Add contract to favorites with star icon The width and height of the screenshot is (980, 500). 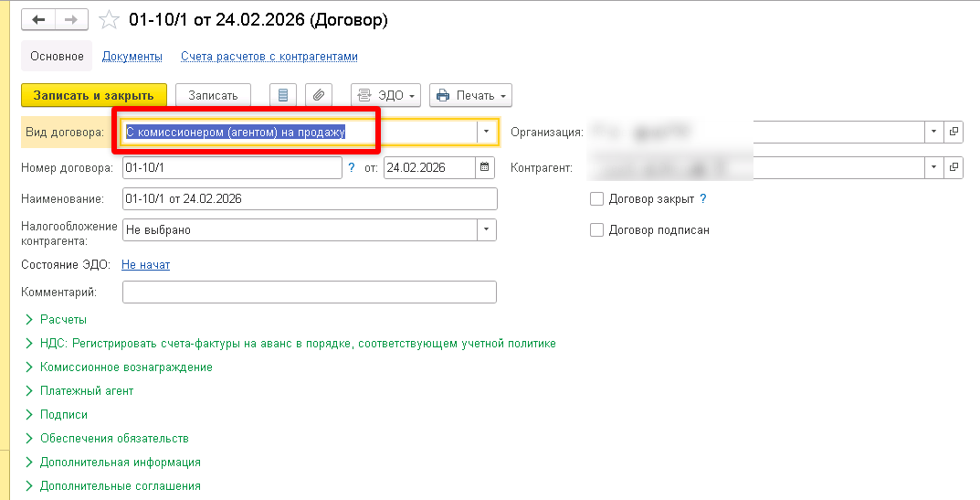pyautogui.click(x=110, y=20)
